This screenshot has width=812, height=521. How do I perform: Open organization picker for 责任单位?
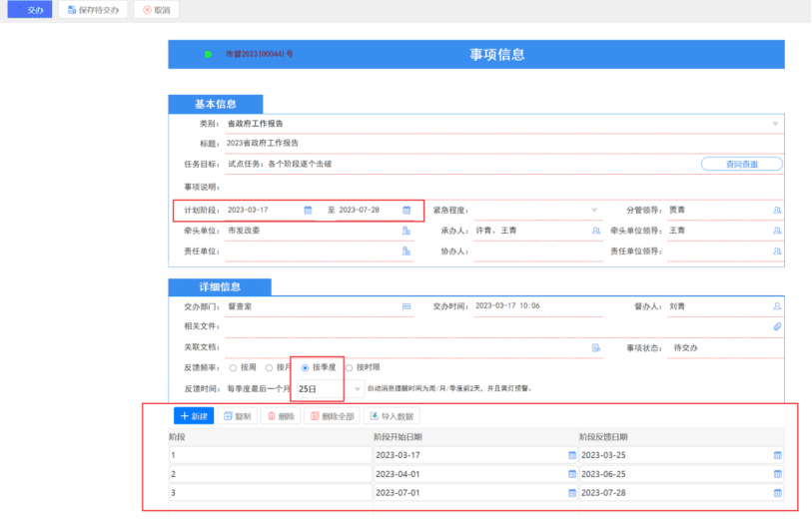click(406, 252)
